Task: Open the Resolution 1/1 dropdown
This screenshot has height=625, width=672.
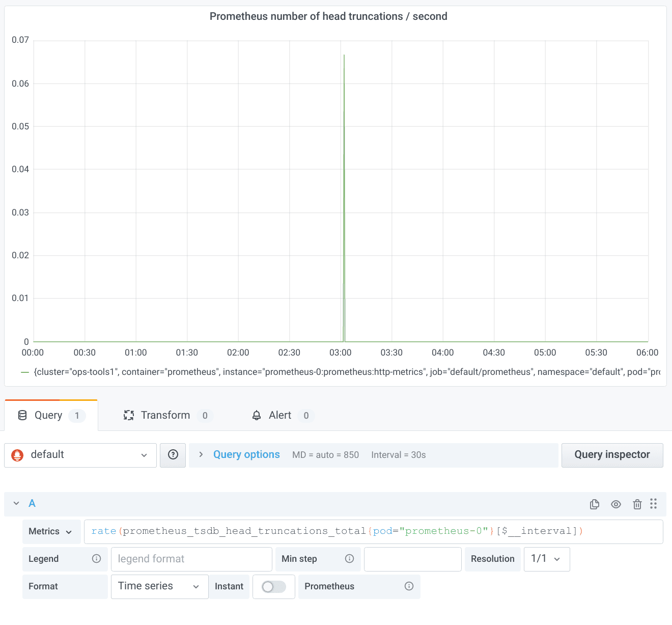Action: point(546,559)
